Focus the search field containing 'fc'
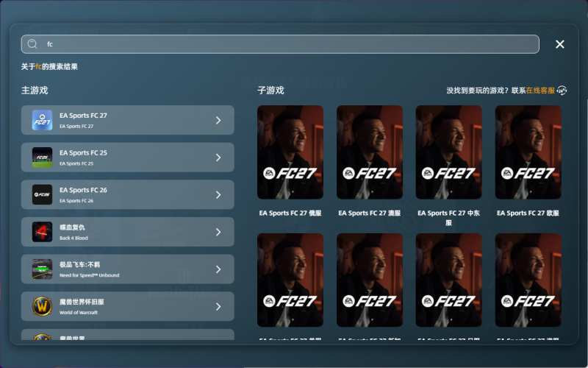This screenshot has height=368, width=588. click(280, 44)
